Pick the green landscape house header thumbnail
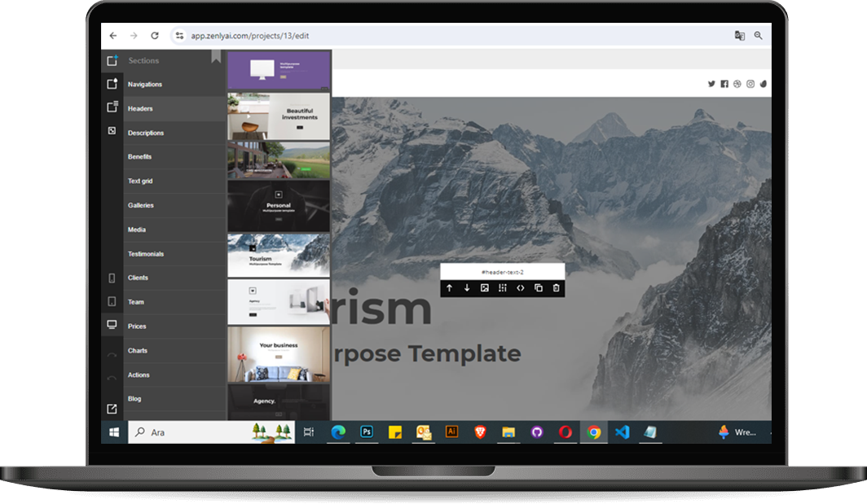Viewport: 867px width, 504px height. 279,160
